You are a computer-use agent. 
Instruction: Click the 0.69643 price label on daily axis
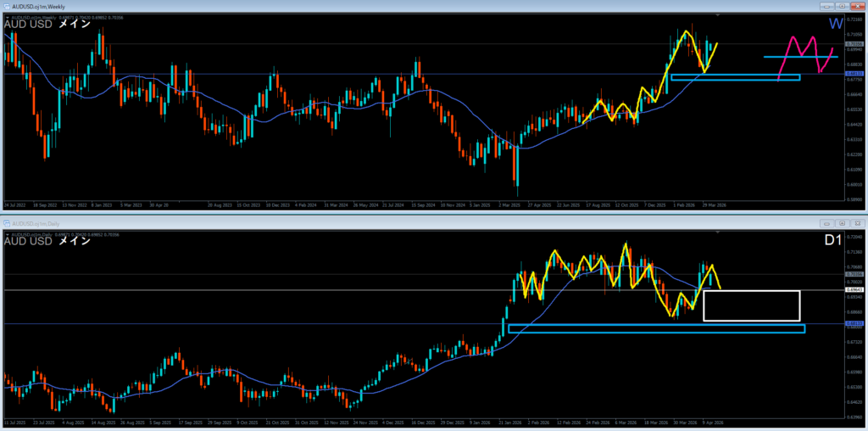(854, 290)
